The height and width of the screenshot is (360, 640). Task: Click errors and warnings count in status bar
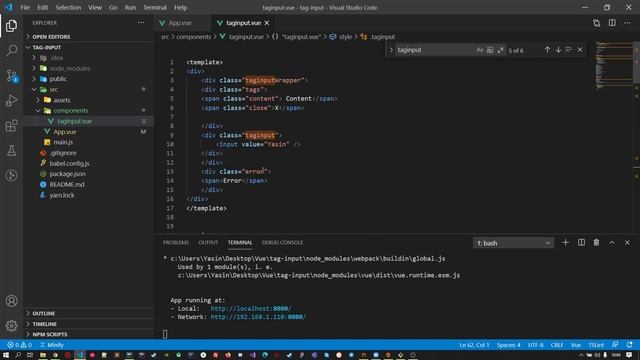pos(19,345)
